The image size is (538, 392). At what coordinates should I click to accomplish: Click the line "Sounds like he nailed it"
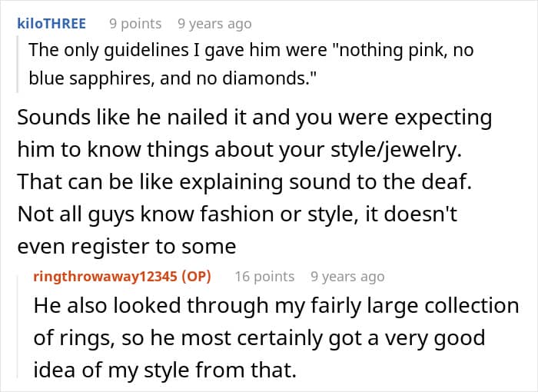[254, 118]
